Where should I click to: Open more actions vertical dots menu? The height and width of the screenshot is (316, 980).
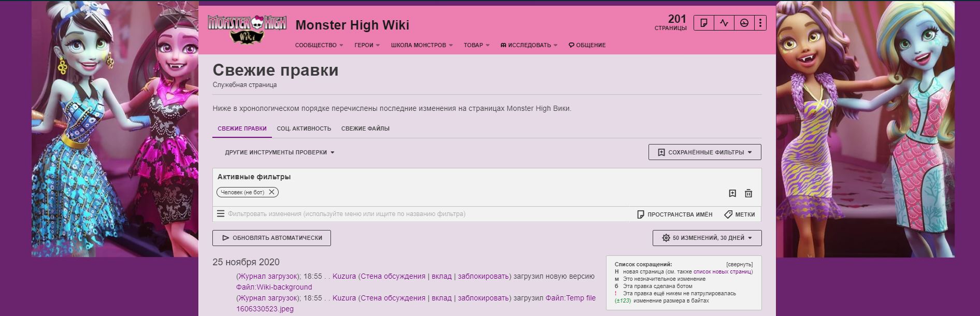coord(760,23)
